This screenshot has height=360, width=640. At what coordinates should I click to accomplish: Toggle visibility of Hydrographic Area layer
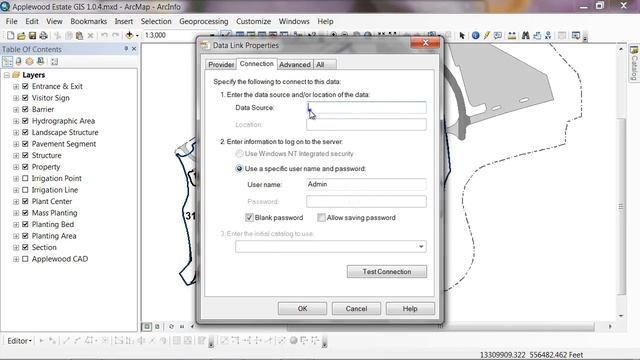tap(25, 121)
